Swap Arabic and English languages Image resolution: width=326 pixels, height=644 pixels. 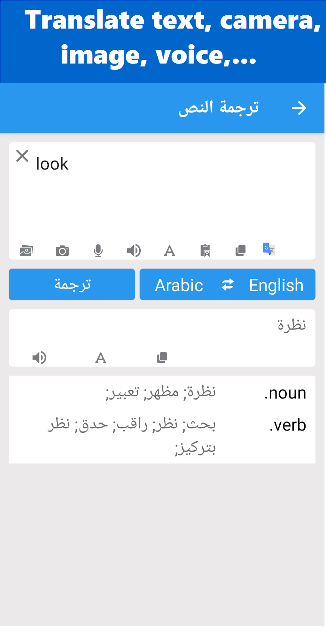[228, 284]
